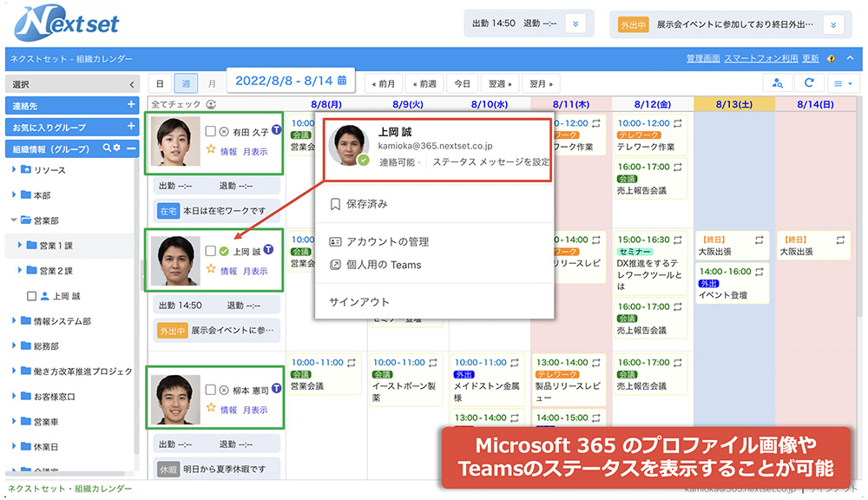Open Teams icon next to 柳本 憲司
Viewport: 868px width, 500px height.
[x=276, y=389]
